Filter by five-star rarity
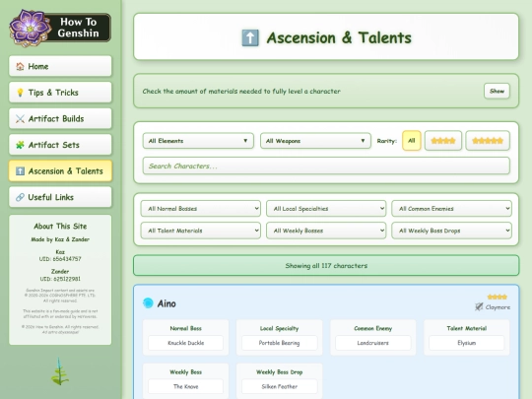The width and height of the screenshot is (532, 399). 488,141
